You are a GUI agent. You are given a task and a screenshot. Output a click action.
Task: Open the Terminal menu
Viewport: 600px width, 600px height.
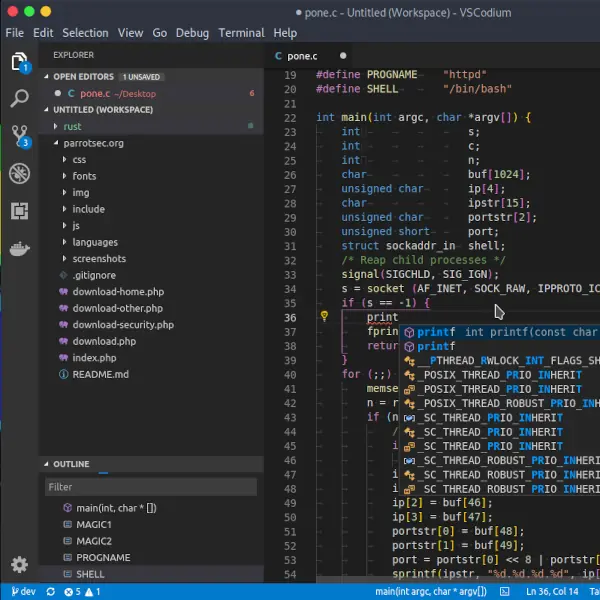pyautogui.click(x=242, y=33)
